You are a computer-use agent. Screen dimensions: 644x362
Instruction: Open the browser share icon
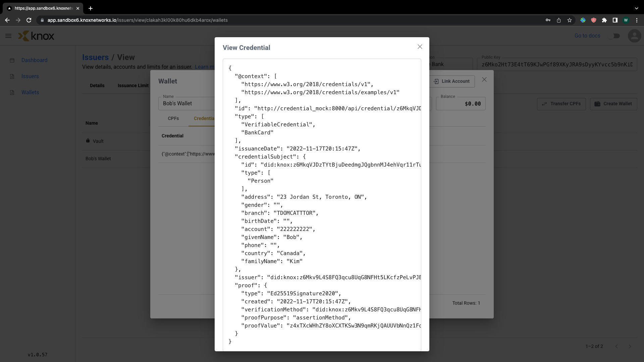(x=558, y=20)
